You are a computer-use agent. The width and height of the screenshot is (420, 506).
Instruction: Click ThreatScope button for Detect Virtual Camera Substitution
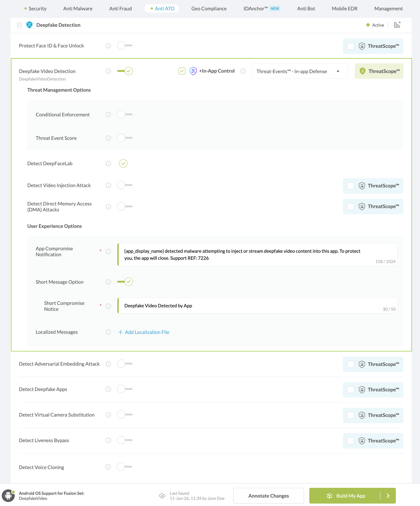tap(373, 415)
